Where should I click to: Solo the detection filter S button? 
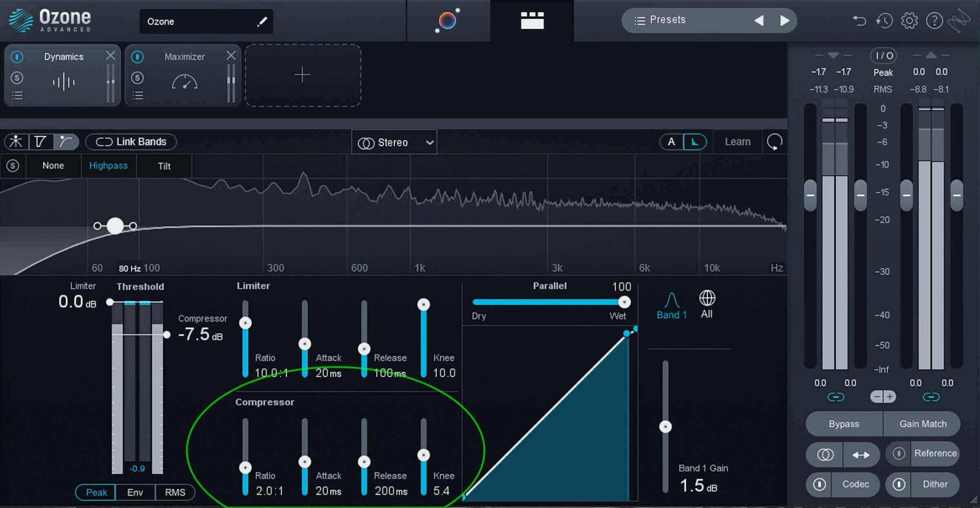click(13, 166)
